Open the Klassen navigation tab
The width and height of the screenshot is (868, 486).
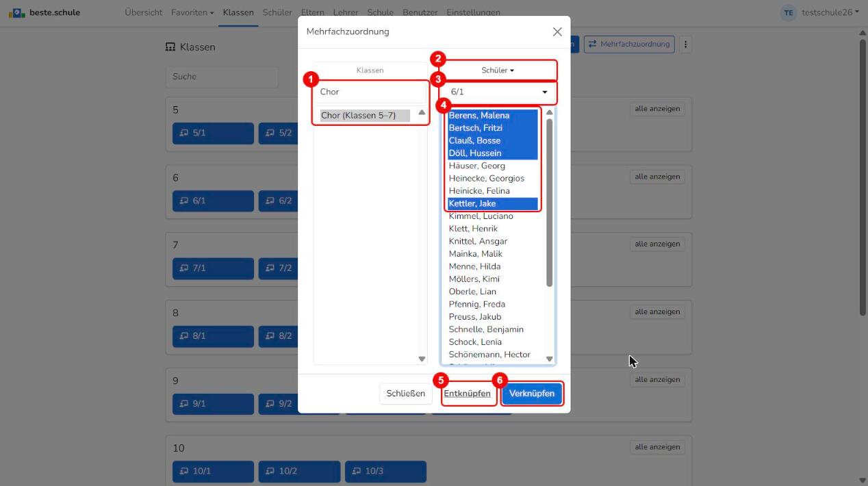pos(238,12)
